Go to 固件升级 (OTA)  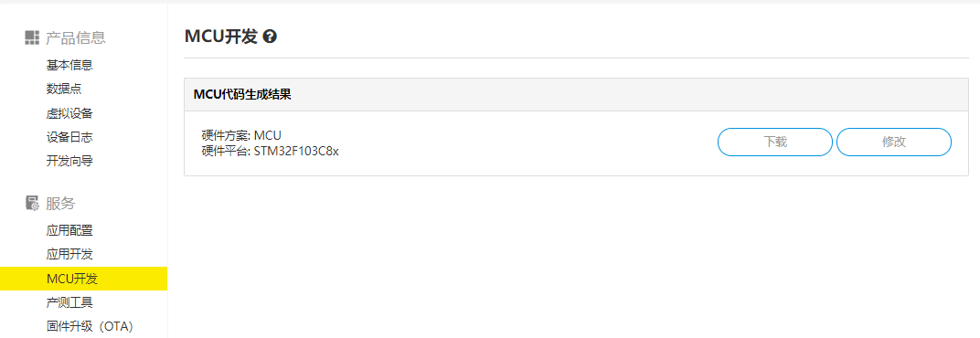tap(90, 326)
